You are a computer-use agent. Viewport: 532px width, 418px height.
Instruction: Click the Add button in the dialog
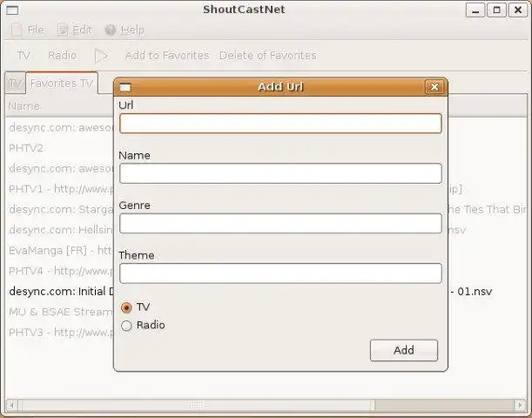pos(404,350)
